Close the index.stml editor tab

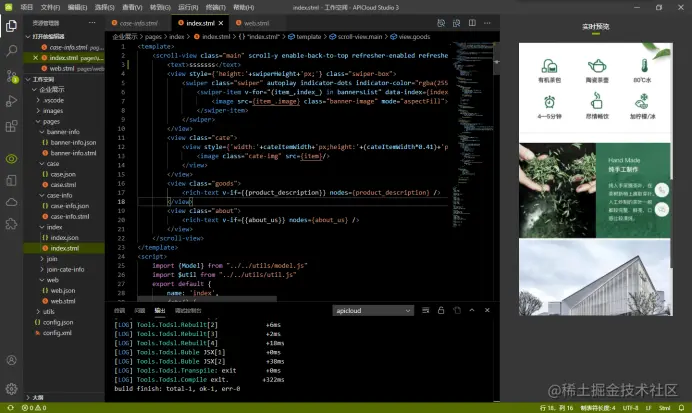[221, 23]
